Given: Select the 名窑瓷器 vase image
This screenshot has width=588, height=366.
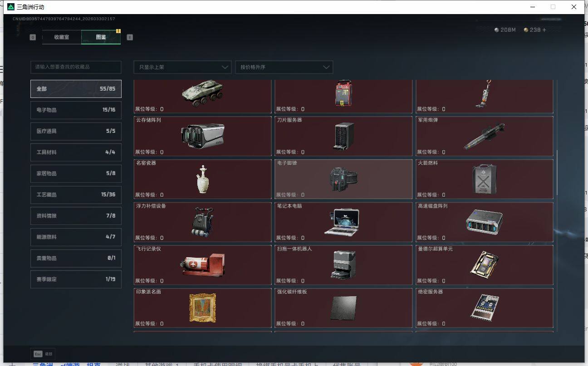Looking at the screenshot, I should tap(202, 179).
